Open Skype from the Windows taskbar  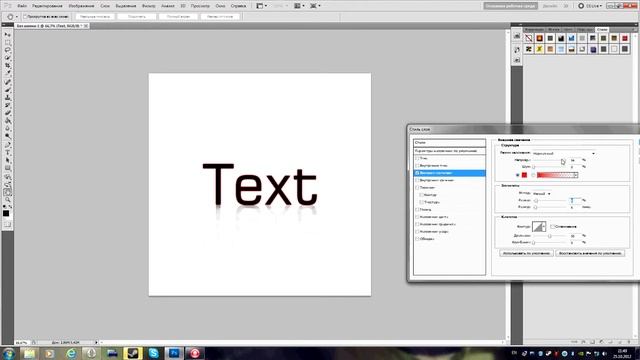point(153,353)
